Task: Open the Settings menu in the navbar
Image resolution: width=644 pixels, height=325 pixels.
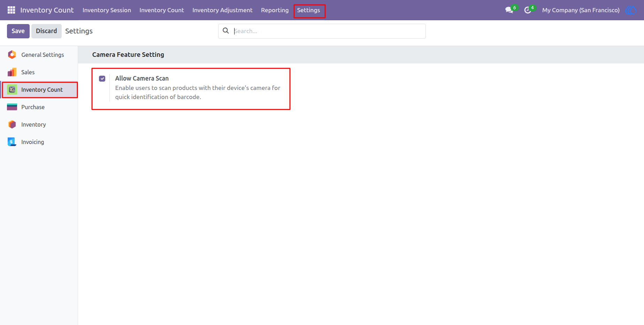Action: coord(308,10)
